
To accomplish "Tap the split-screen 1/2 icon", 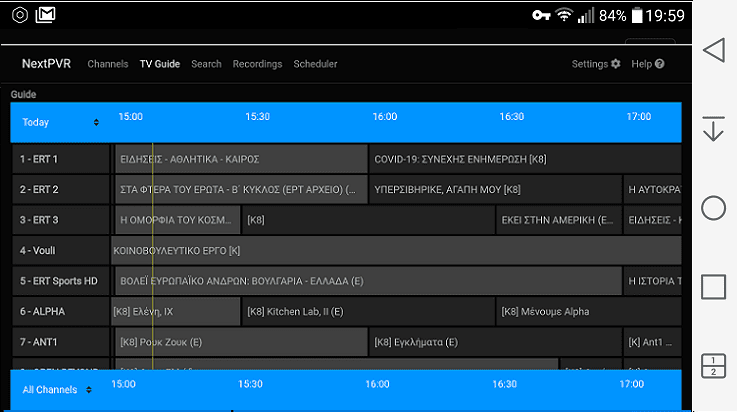I will pyautogui.click(x=714, y=366).
